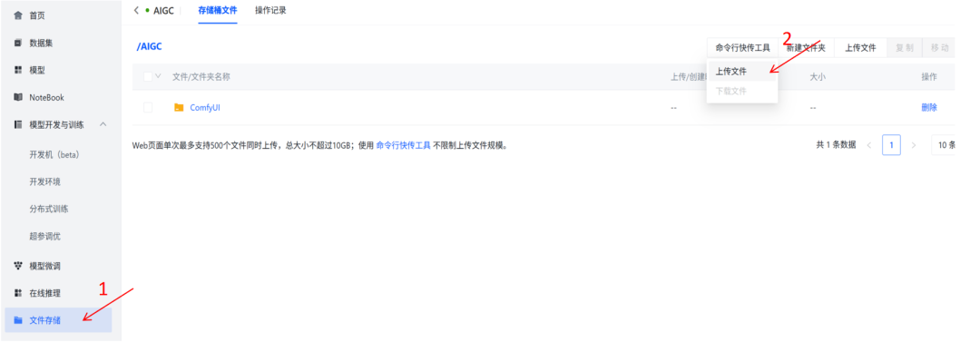Viewport: 980px width, 342px height.
Task: Click the NoteBook book icon
Action: coord(18,98)
